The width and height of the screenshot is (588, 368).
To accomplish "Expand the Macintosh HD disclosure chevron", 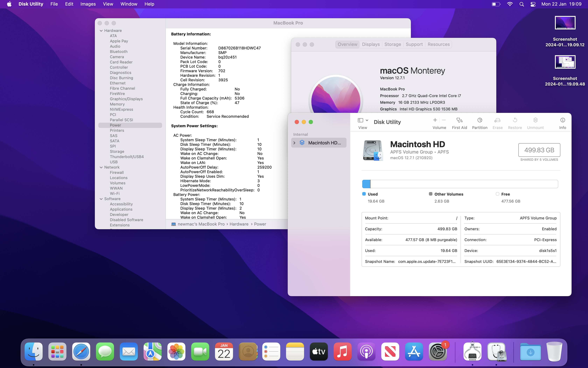I will (294, 143).
